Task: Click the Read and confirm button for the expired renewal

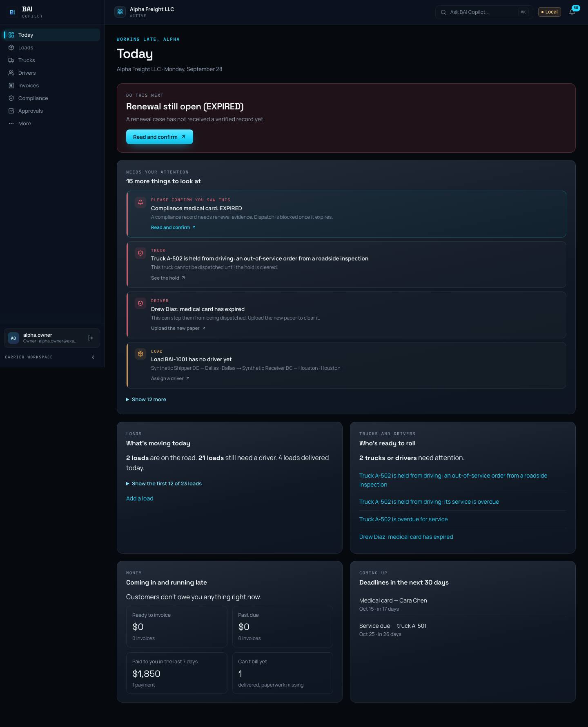Action: (160, 137)
